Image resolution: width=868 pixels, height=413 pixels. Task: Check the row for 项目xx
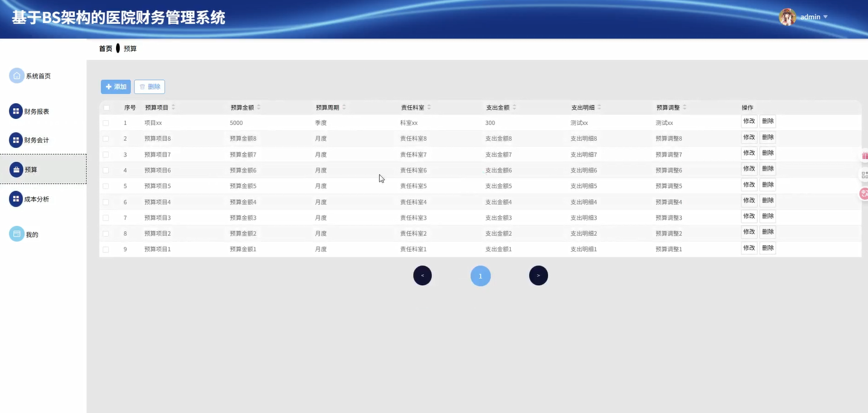point(106,123)
